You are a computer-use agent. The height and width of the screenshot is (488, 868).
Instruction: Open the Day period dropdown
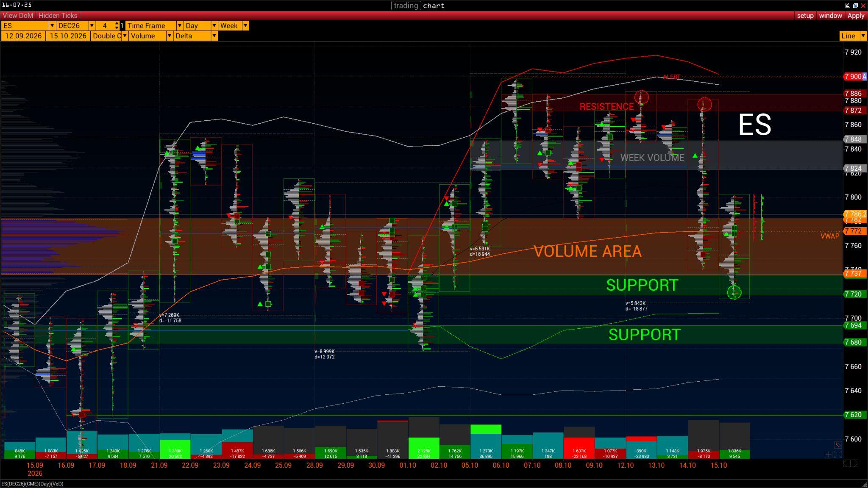(214, 26)
